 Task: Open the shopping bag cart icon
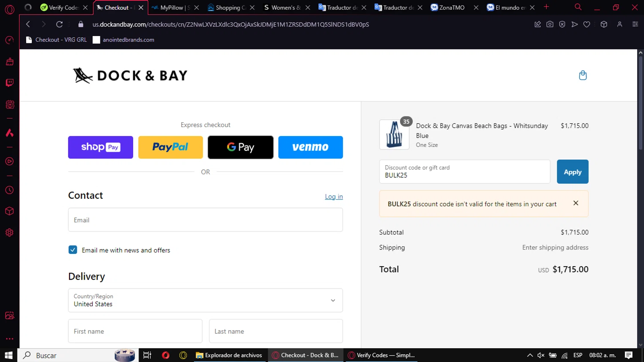(583, 75)
